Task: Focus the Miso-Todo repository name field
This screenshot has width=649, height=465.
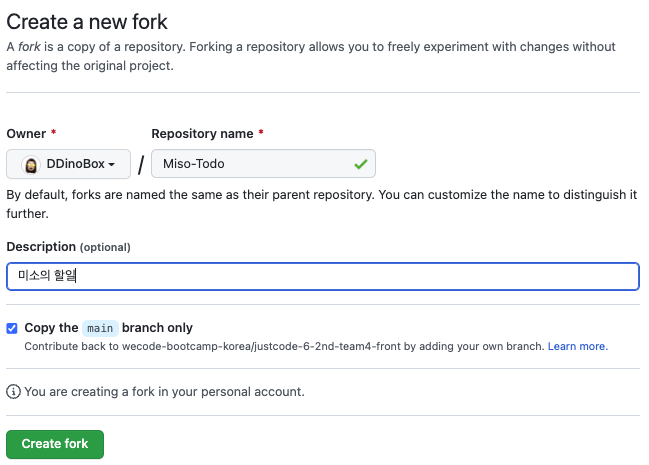Action: (x=263, y=164)
